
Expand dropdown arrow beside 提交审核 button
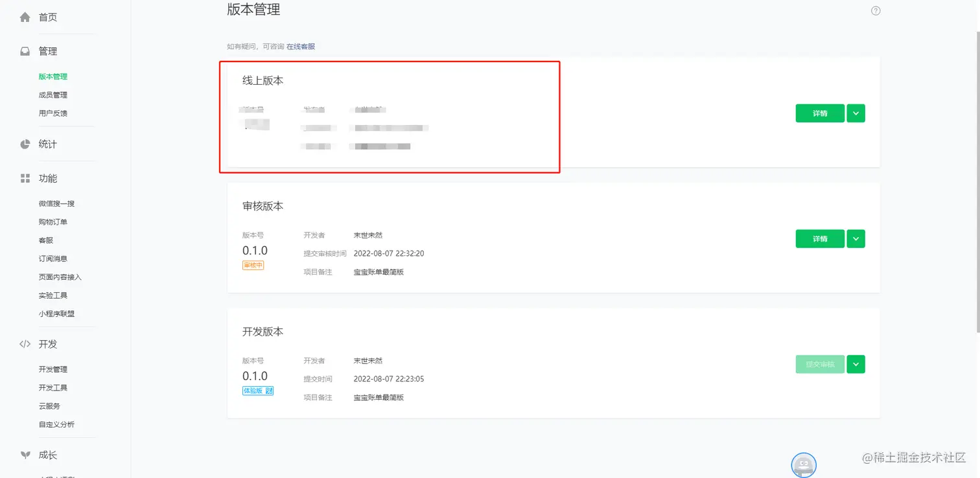(x=856, y=365)
